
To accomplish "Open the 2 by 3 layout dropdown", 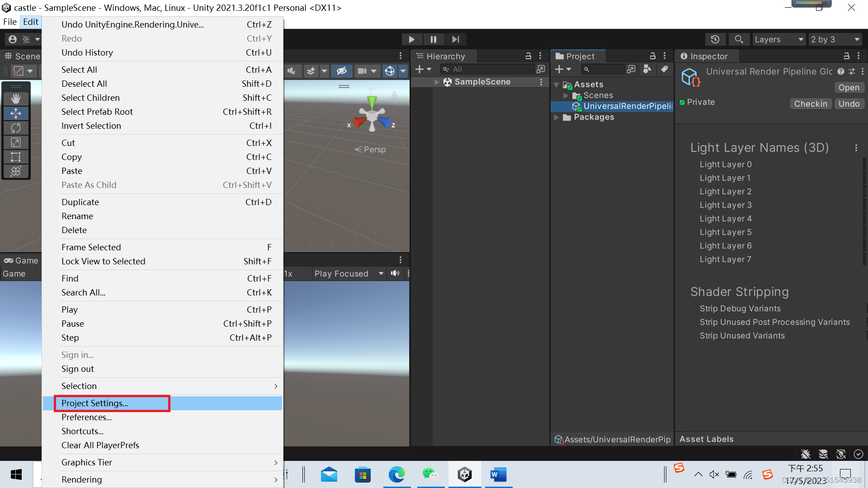I will pyautogui.click(x=834, y=39).
